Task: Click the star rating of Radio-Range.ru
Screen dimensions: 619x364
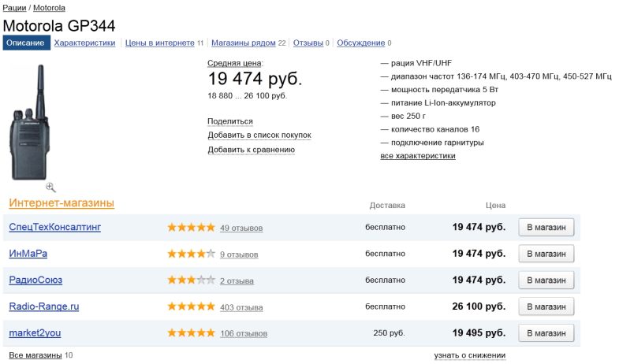Action: pos(191,306)
